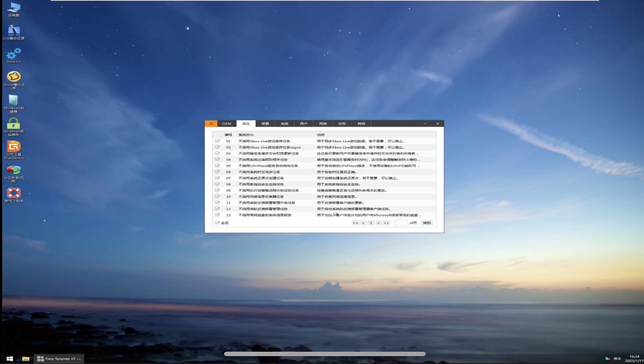Screen dimensions: 644x364
Task: Click the 简体 input language indicator
Action: pos(617,359)
